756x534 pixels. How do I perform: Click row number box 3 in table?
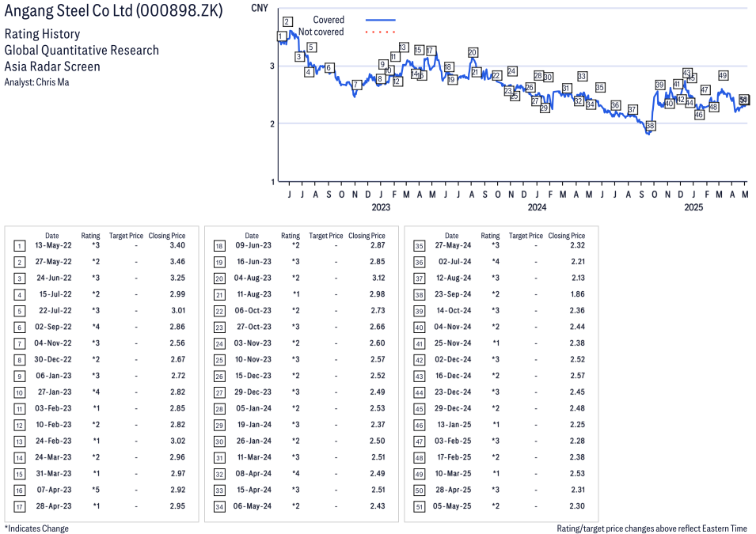coord(19,278)
